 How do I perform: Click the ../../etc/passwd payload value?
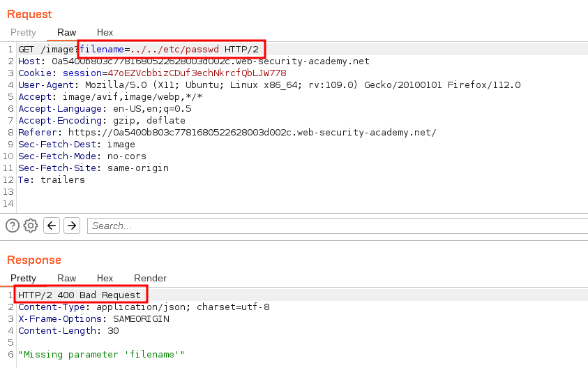(x=174, y=49)
